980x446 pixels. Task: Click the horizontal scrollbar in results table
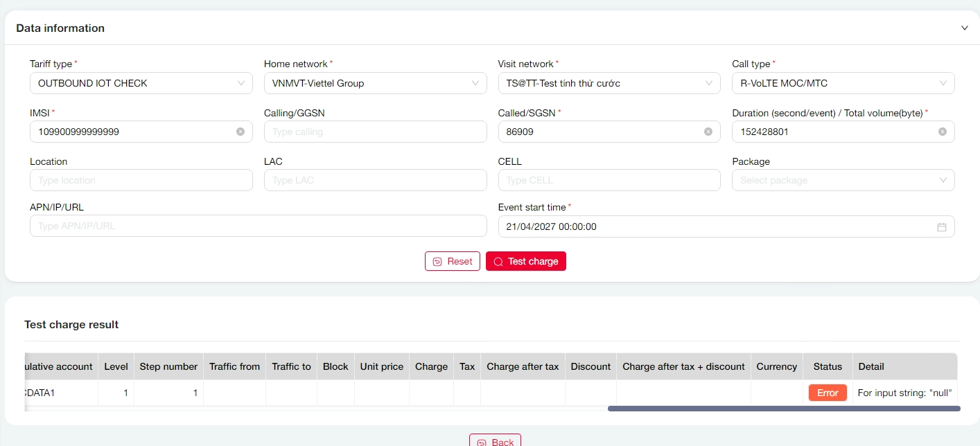tap(783, 409)
